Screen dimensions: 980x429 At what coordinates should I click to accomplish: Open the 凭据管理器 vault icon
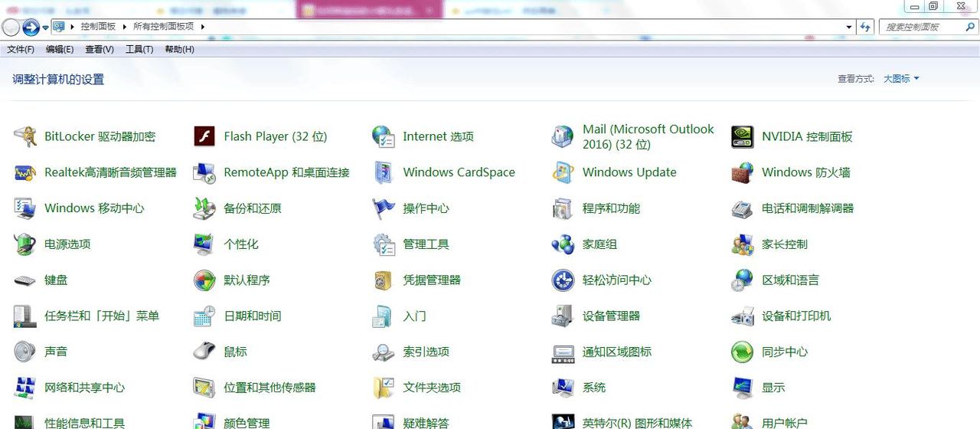coord(384,280)
